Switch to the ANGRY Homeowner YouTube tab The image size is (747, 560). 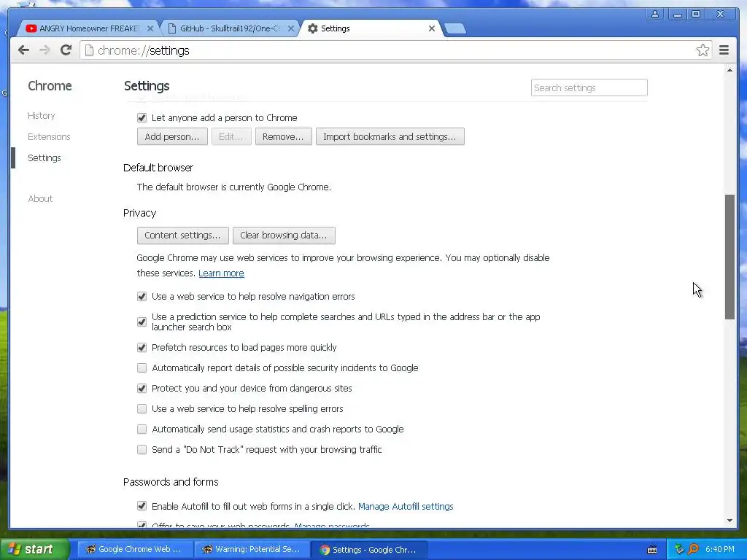tap(88, 28)
